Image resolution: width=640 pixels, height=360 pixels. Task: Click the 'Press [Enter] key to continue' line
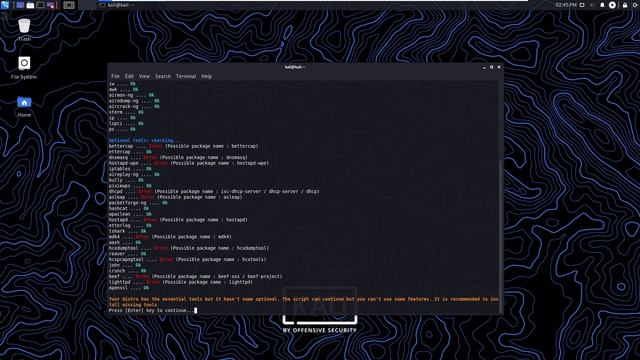pyautogui.click(x=153, y=310)
